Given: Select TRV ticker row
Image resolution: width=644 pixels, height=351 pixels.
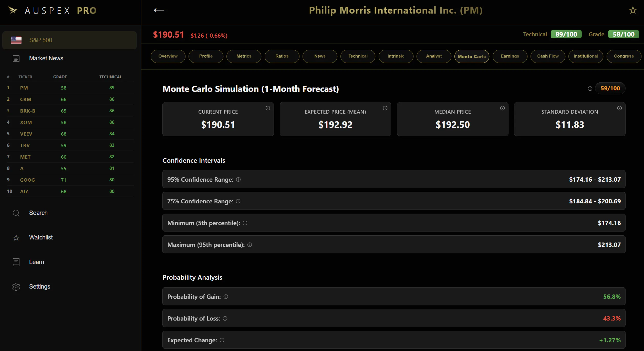Looking at the screenshot, I should pos(70,145).
